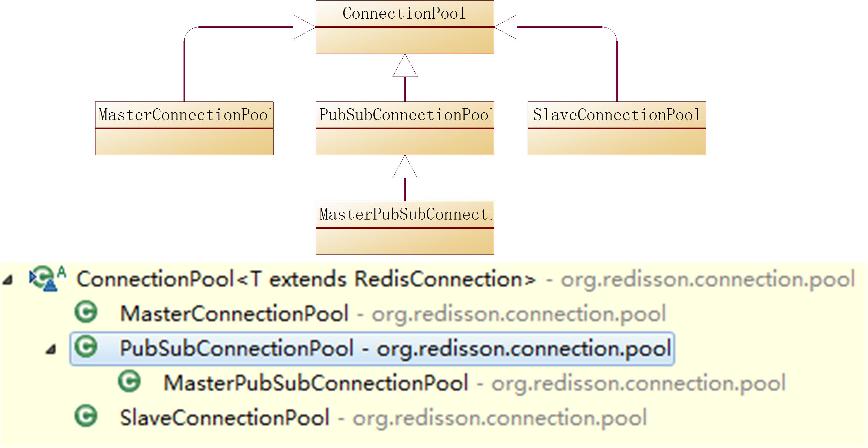This screenshot has width=868, height=448.
Task: Click the MasterPubSubConnect class box in diagram
Action: tap(405, 228)
